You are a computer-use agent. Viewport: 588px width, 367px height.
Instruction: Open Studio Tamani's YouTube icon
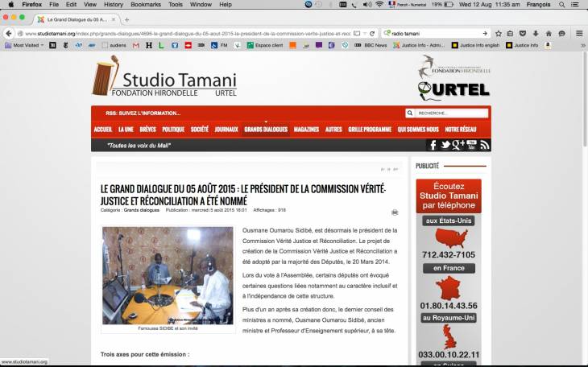point(472,145)
